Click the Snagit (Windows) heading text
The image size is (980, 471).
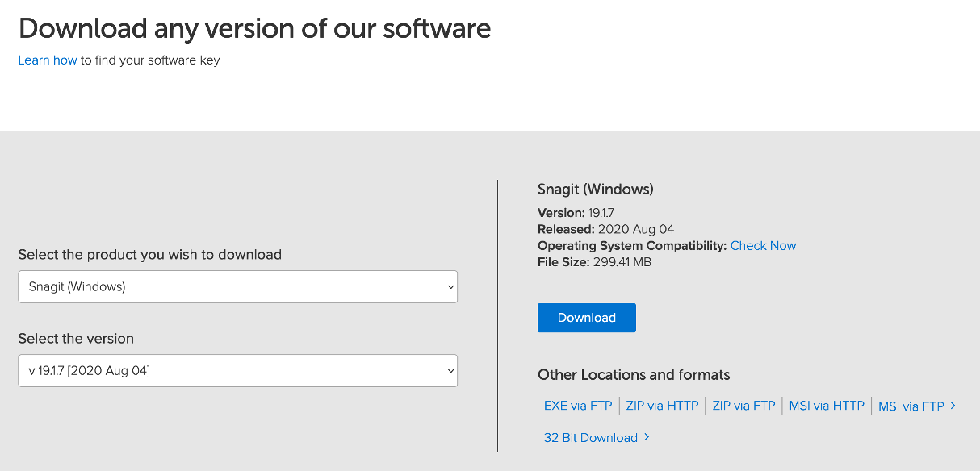tap(596, 190)
